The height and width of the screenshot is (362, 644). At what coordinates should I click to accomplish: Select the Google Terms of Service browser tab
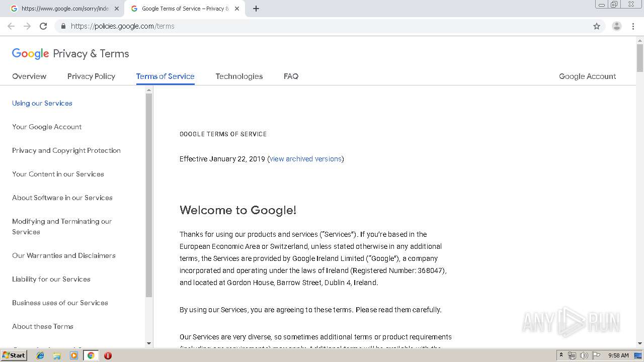point(184,9)
